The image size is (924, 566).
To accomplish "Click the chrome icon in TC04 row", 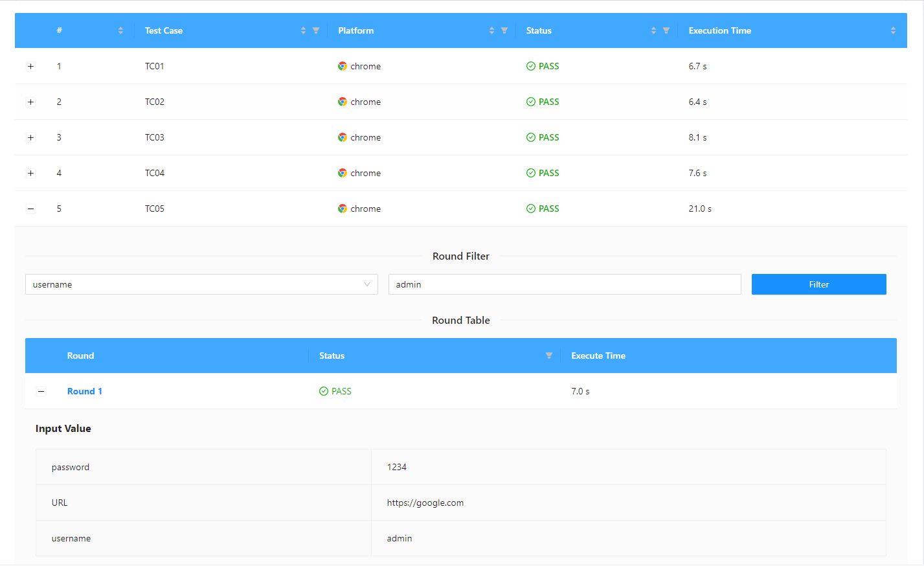I will pyautogui.click(x=343, y=173).
